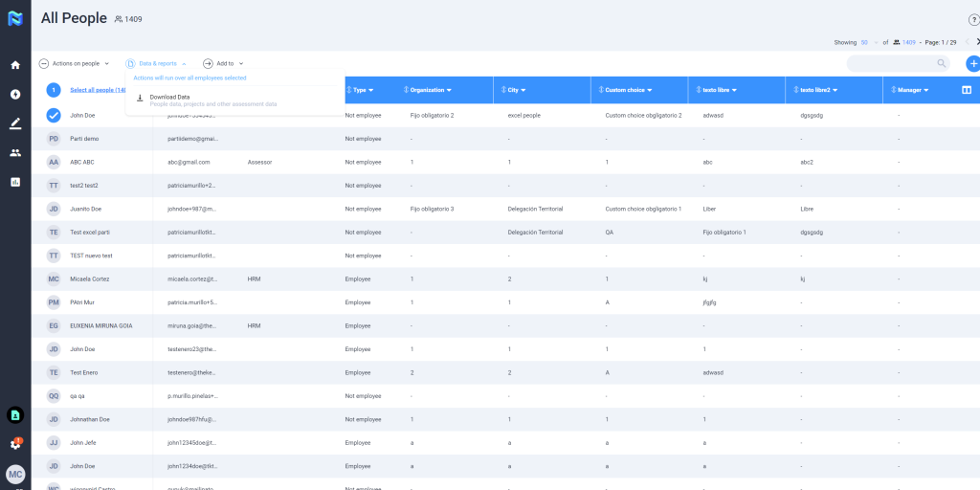The width and height of the screenshot is (980, 490).
Task: Select the Parti demo row avatar
Action: (x=54, y=139)
